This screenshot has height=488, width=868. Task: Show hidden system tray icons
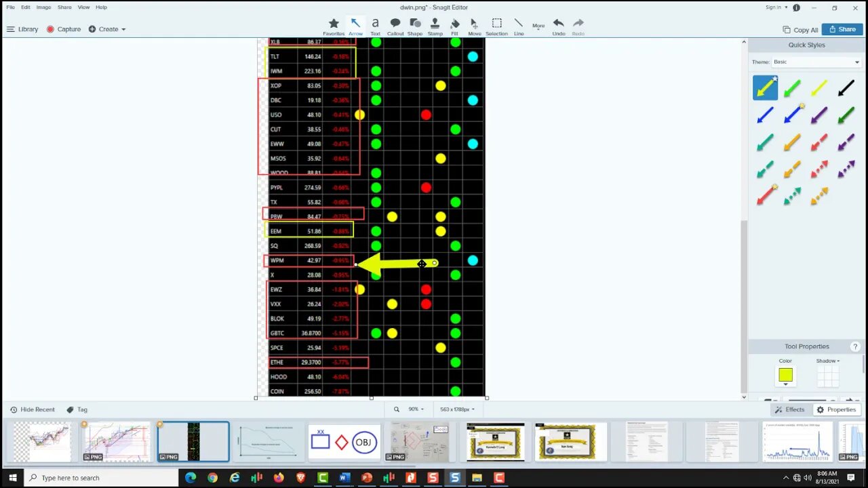point(787,478)
